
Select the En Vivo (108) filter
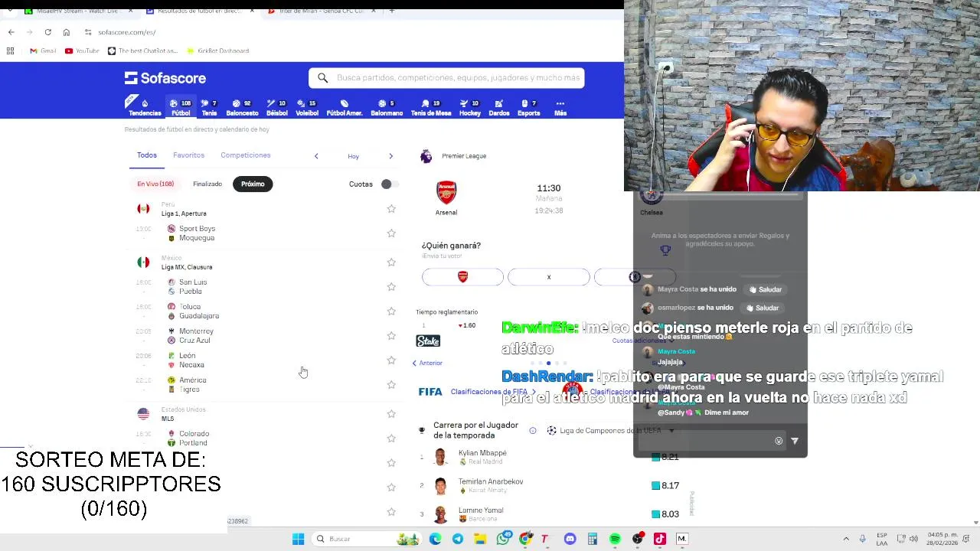[155, 184]
